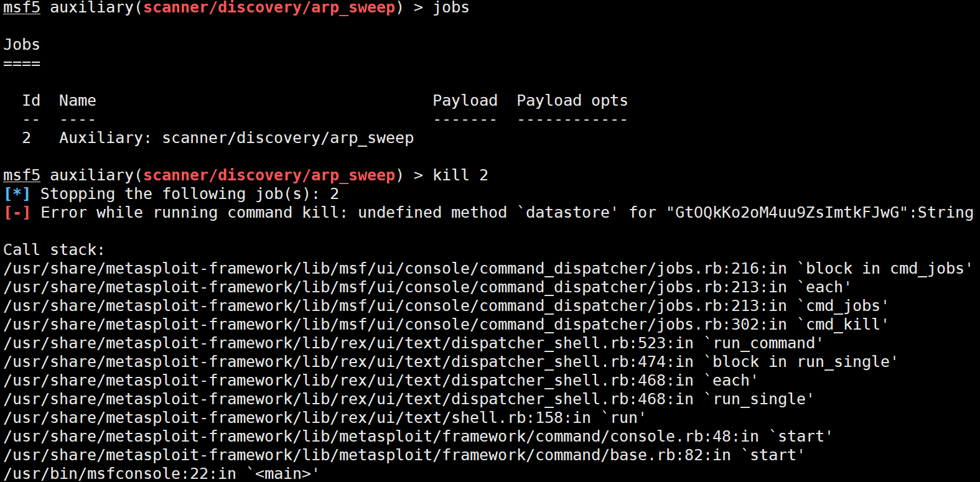Click stack line 'console.rb:48:in start'
Viewport: 980px width, 482px height.
pyautogui.click(x=418, y=437)
